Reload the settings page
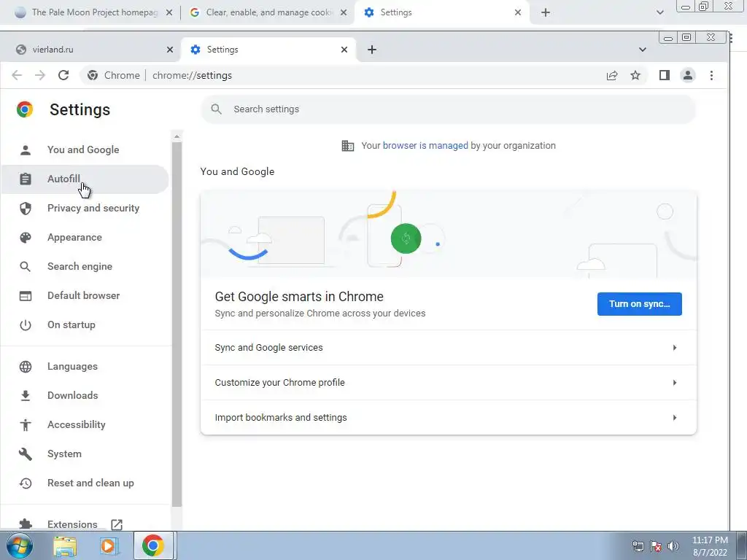The image size is (747, 560). [x=63, y=75]
